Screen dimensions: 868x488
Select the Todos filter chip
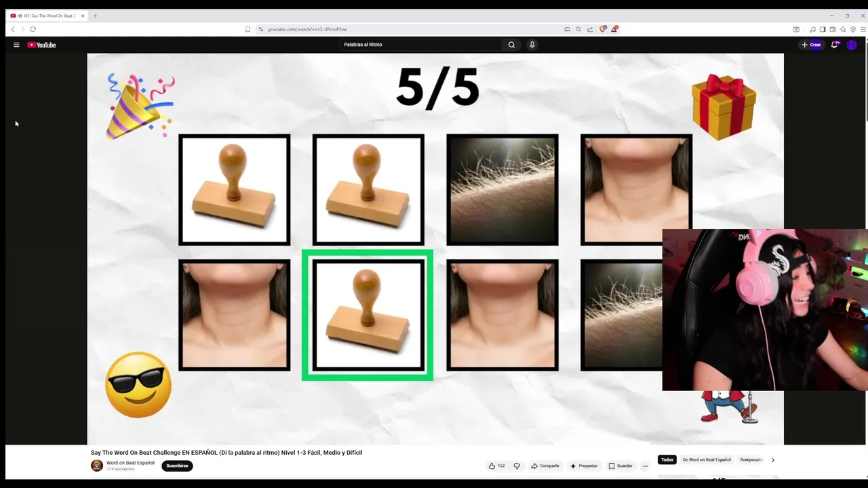pos(667,460)
